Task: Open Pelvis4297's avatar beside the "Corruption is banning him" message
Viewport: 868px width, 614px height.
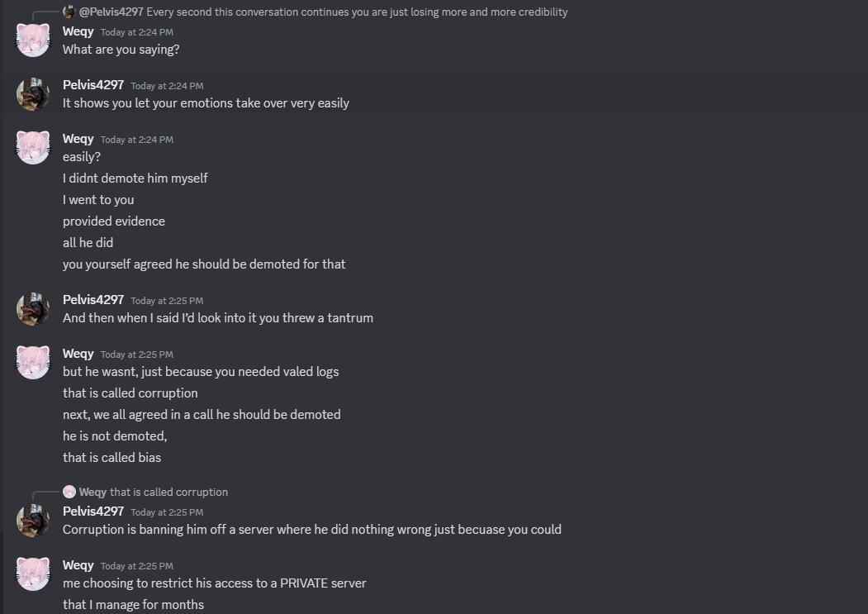Action: point(33,521)
